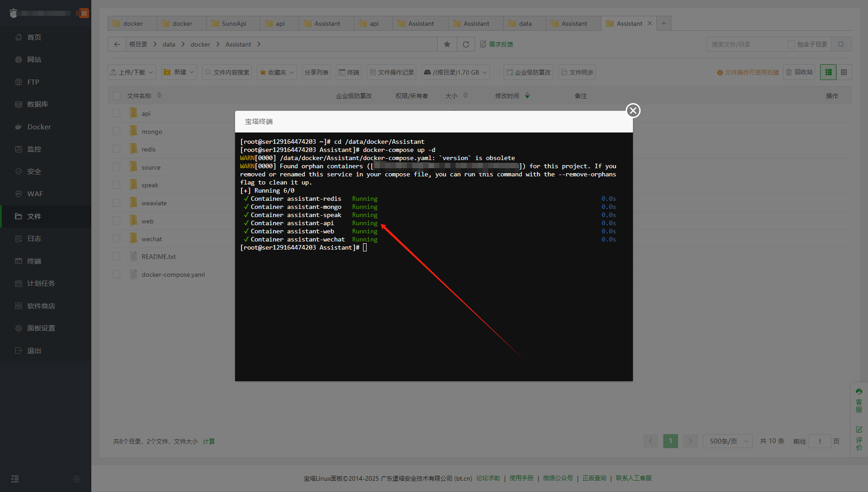Click the 安全 security shield icon
Image resolution: width=868 pixels, height=492 pixels.
tap(19, 171)
